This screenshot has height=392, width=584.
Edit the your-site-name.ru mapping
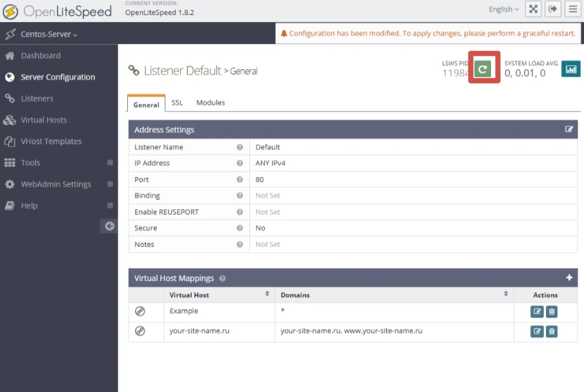537,331
